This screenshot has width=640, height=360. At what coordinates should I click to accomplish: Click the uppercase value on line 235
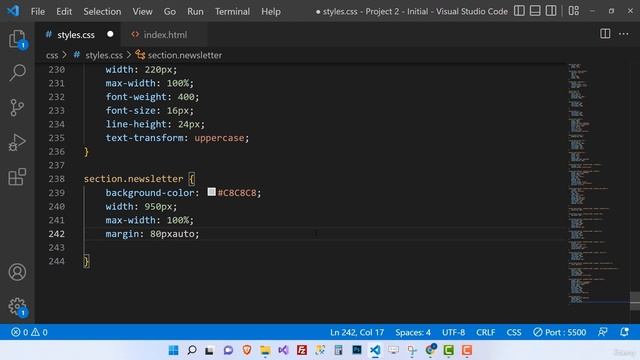(219, 138)
